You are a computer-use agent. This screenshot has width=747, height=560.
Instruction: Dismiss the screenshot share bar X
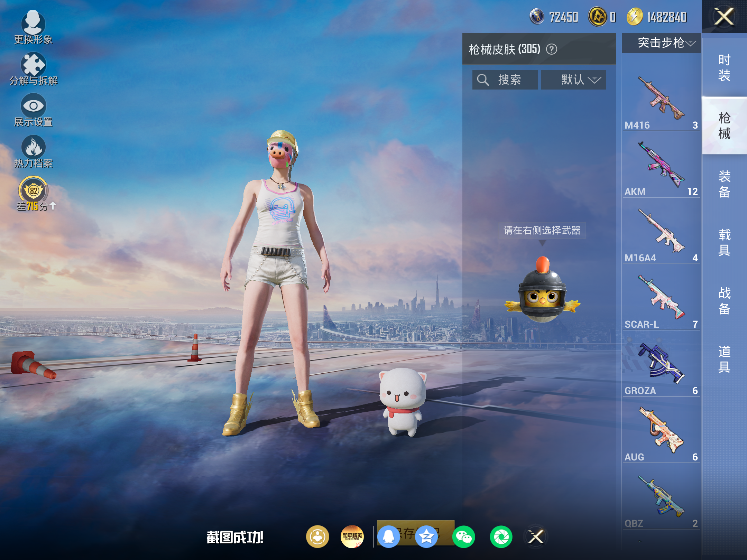(536, 537)
